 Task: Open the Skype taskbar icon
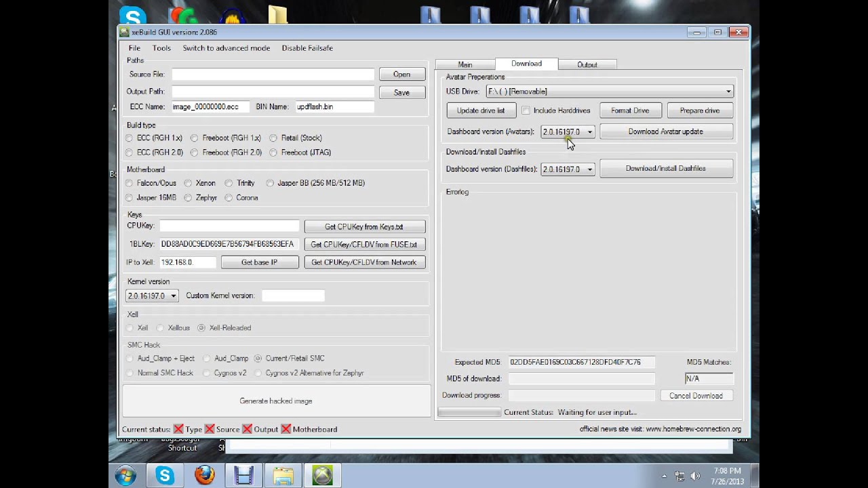tap(165, 476)
